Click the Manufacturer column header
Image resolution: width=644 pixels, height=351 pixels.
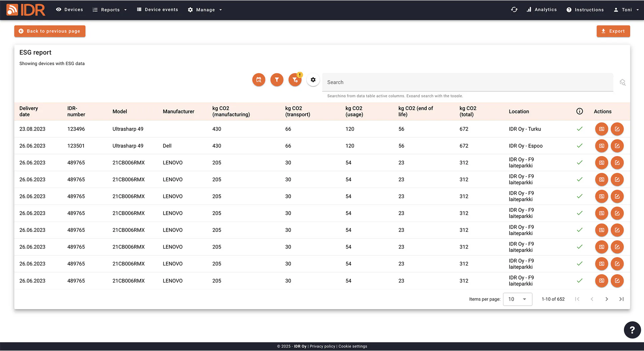[178, 111]
